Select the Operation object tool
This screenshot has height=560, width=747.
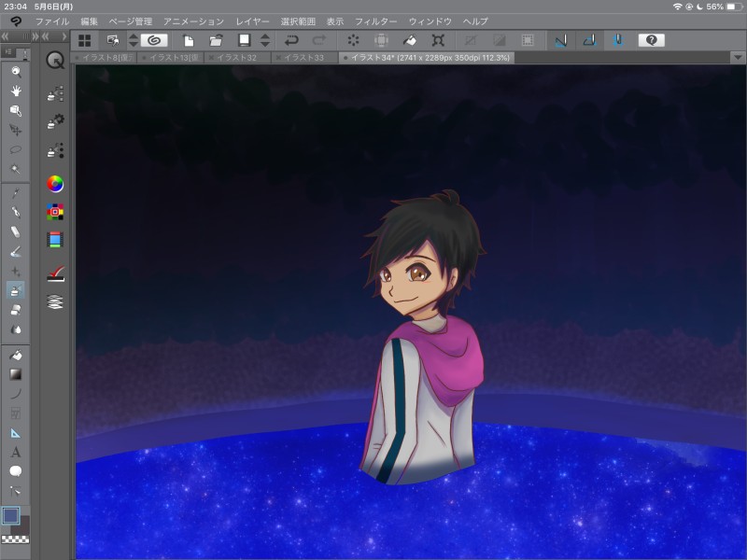coord(16,110)
